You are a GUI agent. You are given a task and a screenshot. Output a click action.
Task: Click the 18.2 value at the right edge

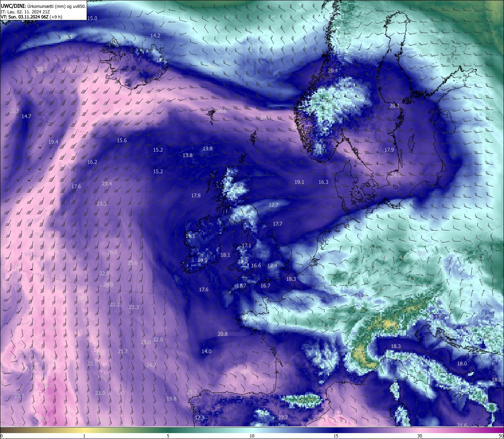(x=497, y=380)
